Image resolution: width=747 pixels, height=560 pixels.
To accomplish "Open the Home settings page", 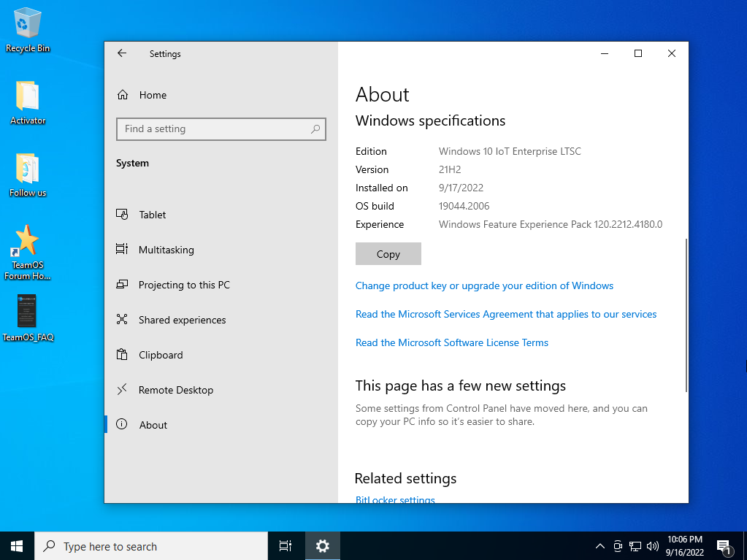I will tap(221, 95).
